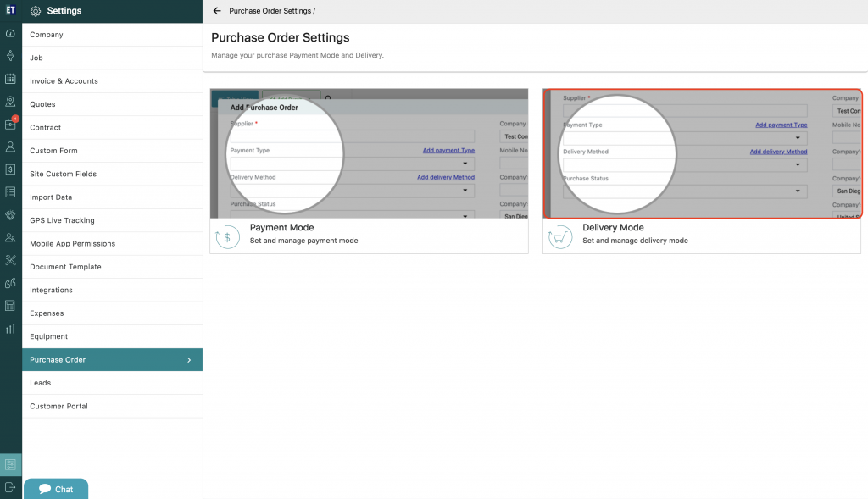Click 'Set and manage delivery mode' text
Viewport: 868px width, 499px height.
pyautogui.click(x=635, y=241)
